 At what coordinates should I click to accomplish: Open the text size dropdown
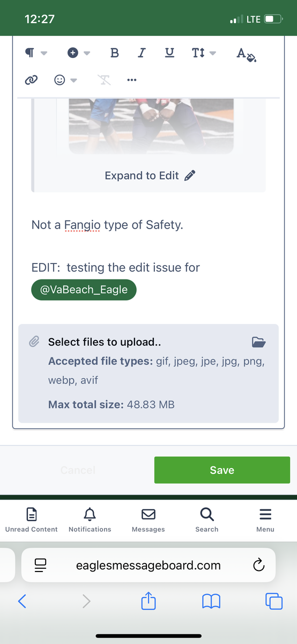pyautogui.click(x=204, y=53)
